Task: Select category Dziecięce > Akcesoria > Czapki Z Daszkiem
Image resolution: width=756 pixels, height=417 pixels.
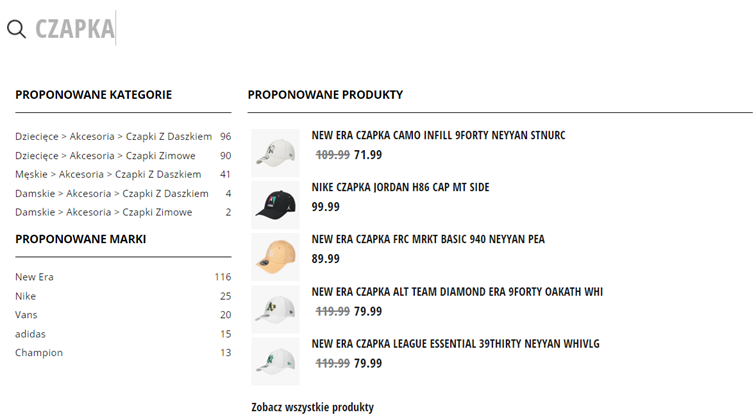Action: 123,136
